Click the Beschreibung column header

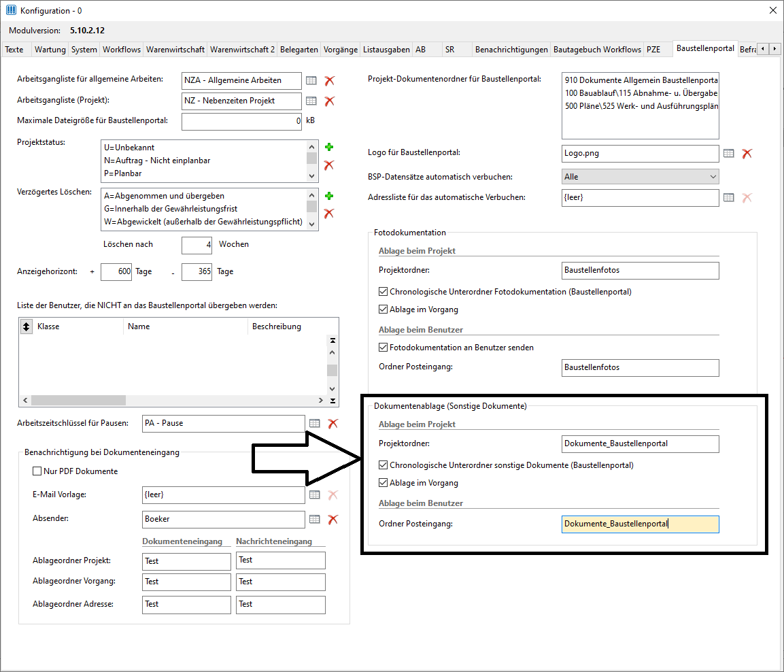pyautogui.click(x=288, y=326)
